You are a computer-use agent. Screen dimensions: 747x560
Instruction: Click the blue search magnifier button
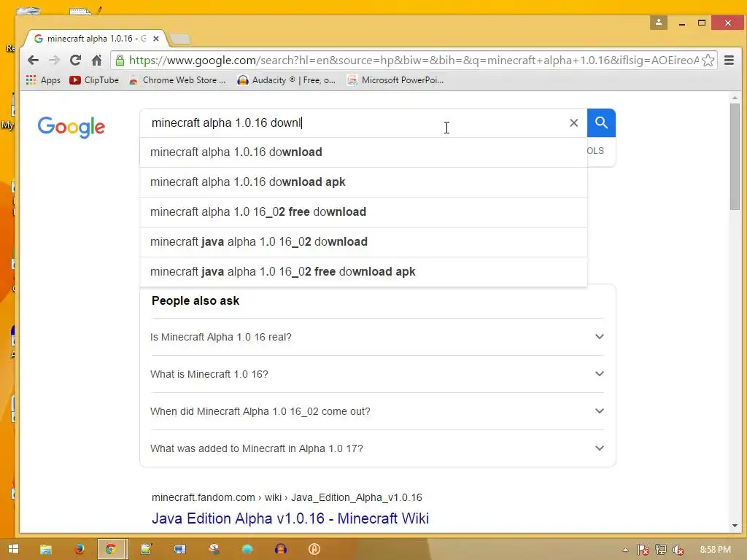(x=601, y=122)
